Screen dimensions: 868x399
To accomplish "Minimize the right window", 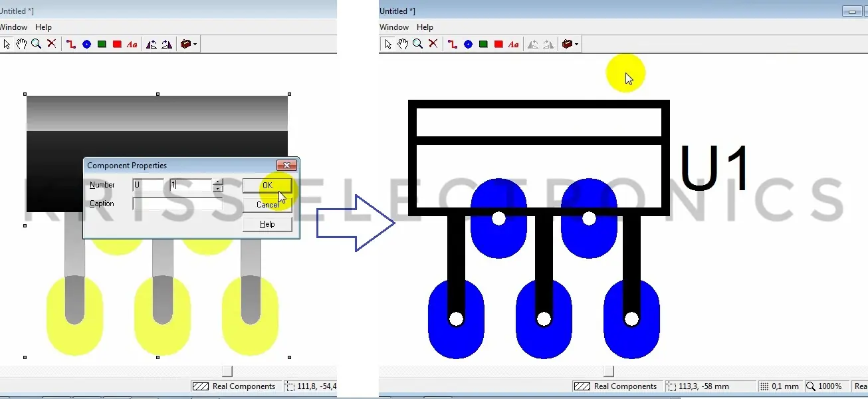I will (x=851, y=11).
